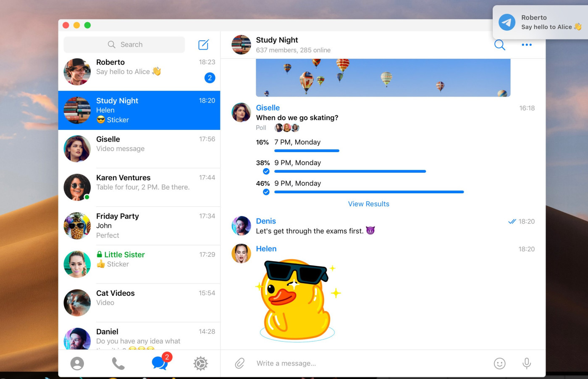
Task: Select the 7 PM, Monday poll option
Action: coord(297,142)
